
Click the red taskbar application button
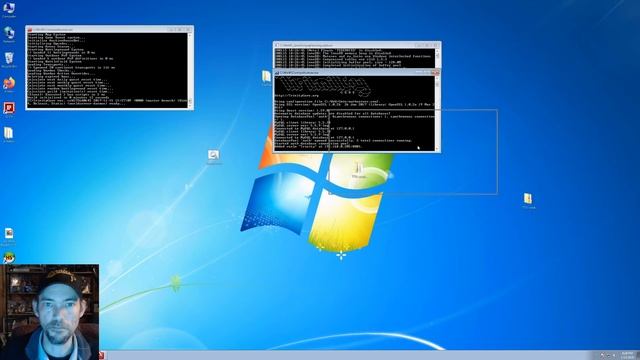click(102, 356)
